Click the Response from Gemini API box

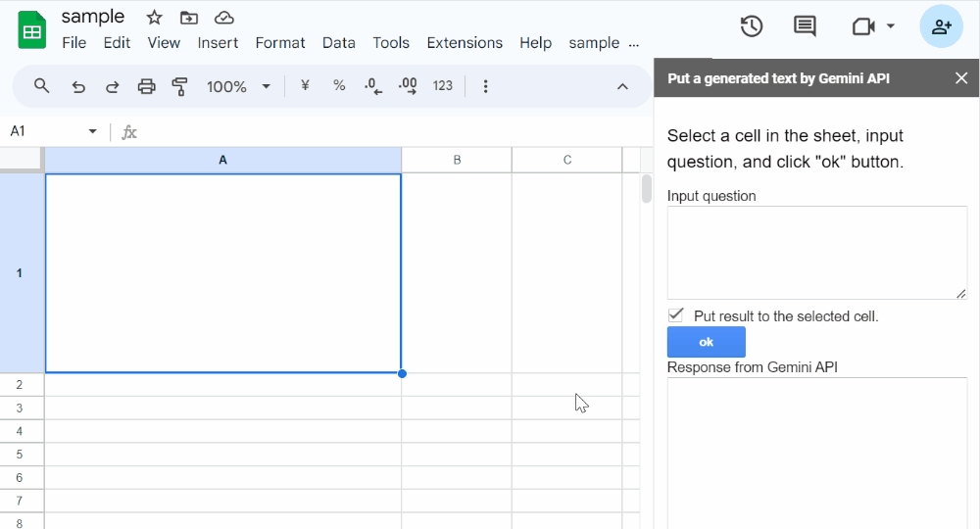(x=817, y=453)
